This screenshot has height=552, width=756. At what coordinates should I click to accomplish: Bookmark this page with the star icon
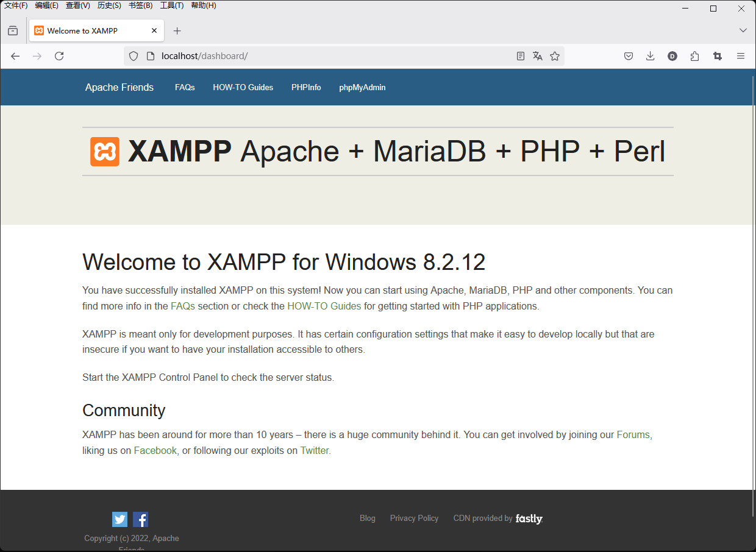555,55
